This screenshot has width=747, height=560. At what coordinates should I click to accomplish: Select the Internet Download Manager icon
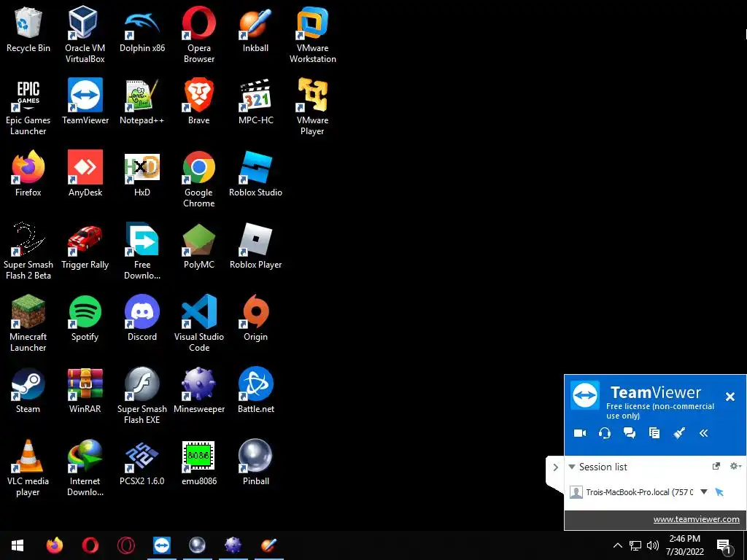[85, 467]
